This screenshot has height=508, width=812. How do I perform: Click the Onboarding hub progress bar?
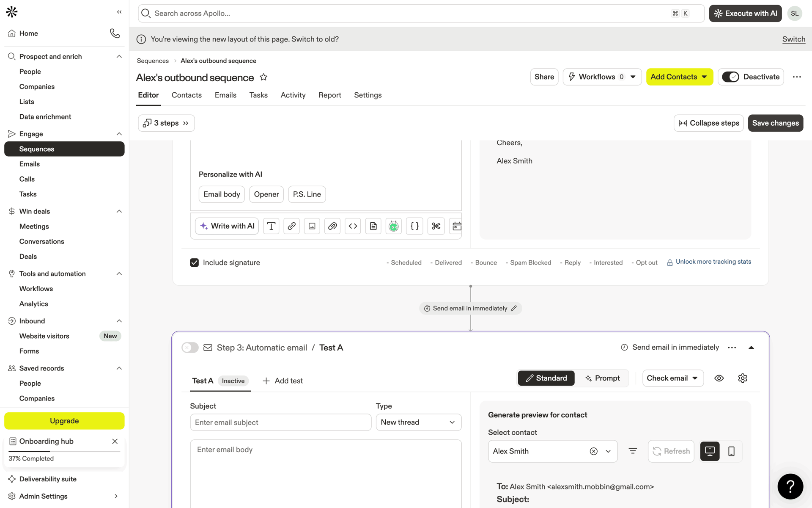(x=64, y=452)
